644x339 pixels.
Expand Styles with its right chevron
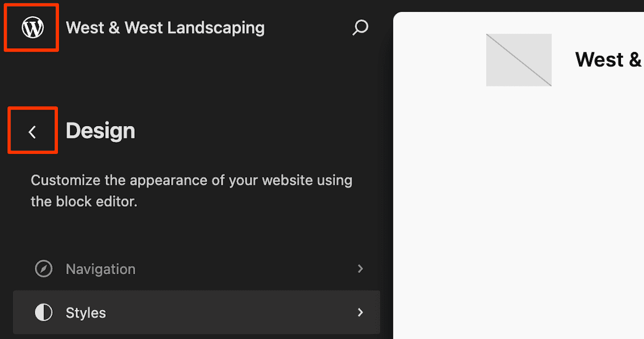[x=361, y=312]
